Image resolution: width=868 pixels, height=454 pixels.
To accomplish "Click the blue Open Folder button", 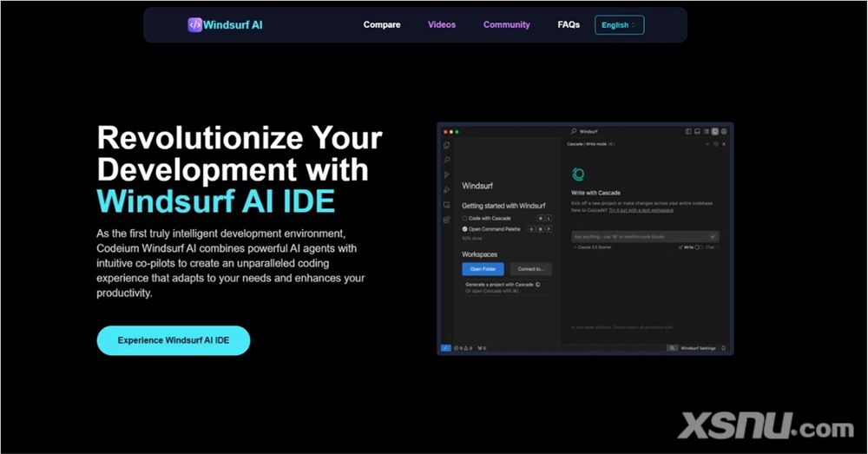I will point(483,269).
